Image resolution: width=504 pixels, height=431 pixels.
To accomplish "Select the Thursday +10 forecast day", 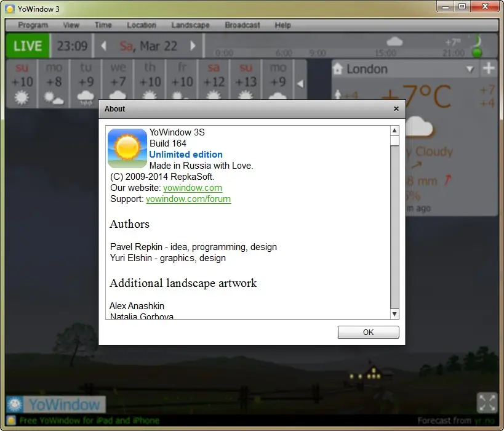I will pyautogui.click(x=150, y=81).
